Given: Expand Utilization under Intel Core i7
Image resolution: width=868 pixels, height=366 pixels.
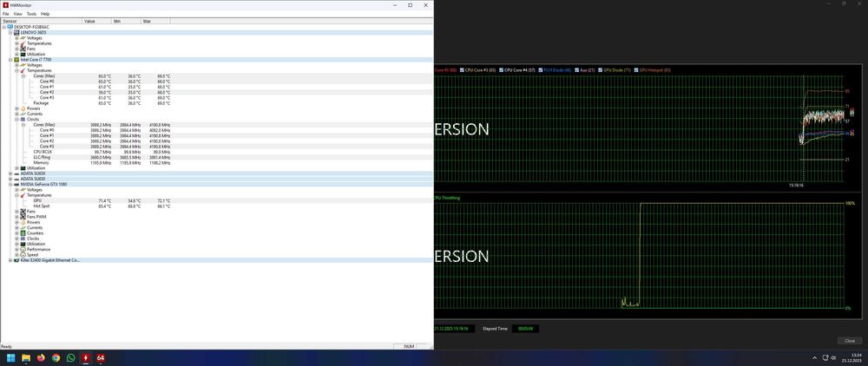Looking at the screenshot, I should pos(16,168).
